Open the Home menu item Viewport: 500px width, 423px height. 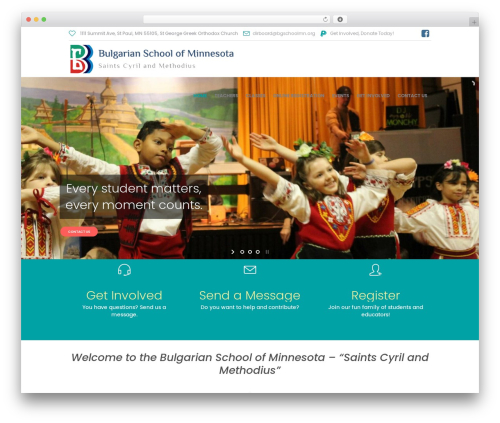click(x=200, y=96)
